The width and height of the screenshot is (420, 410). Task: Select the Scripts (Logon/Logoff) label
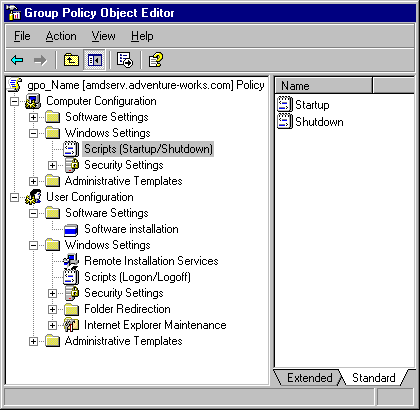click(x=137, y=277)
